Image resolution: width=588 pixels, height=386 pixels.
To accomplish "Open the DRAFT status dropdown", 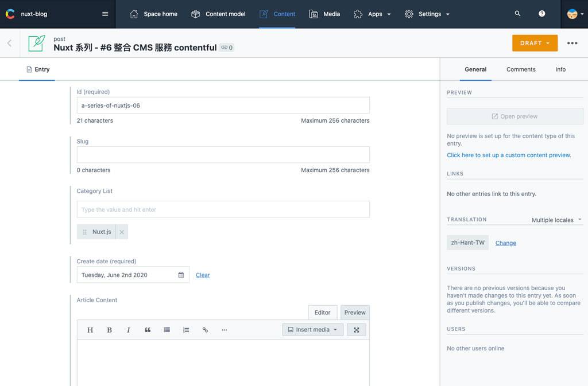I will pos(535,43).
